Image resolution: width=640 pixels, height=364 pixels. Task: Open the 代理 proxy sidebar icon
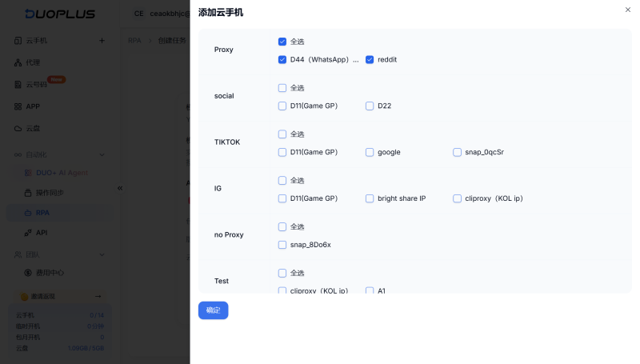18,62
